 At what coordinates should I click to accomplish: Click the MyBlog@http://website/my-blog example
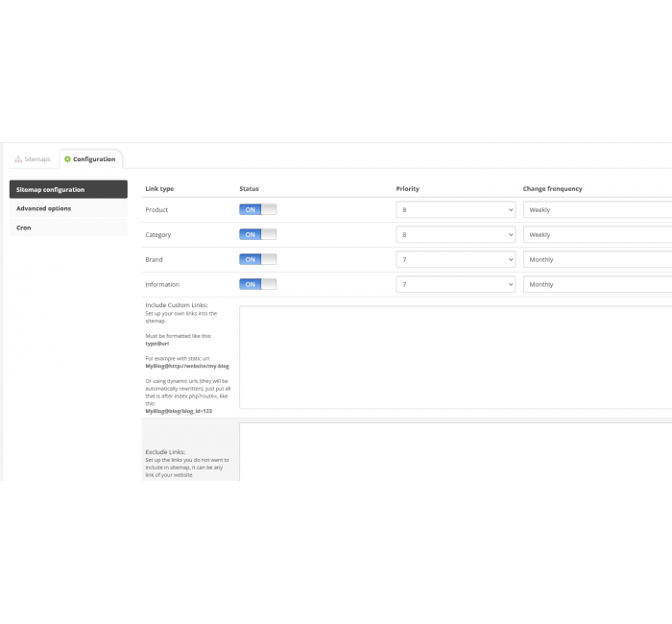click(x=187, y=366)
